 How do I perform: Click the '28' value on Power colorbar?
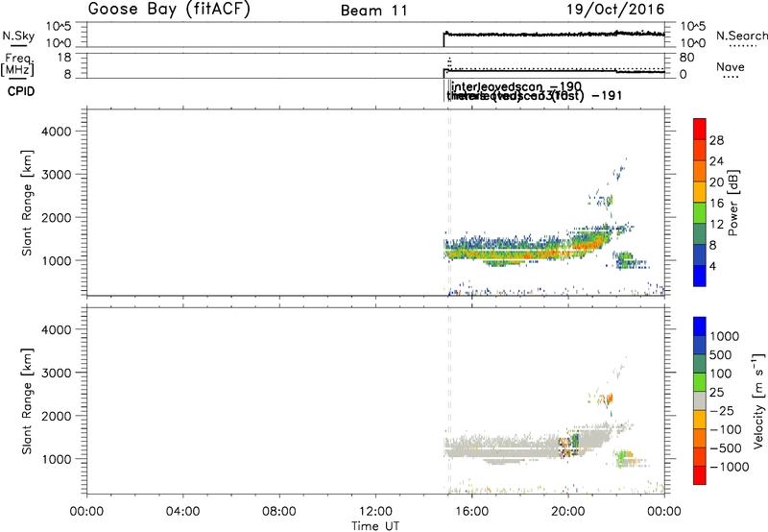pyautogui.click(x=716, y=140)
